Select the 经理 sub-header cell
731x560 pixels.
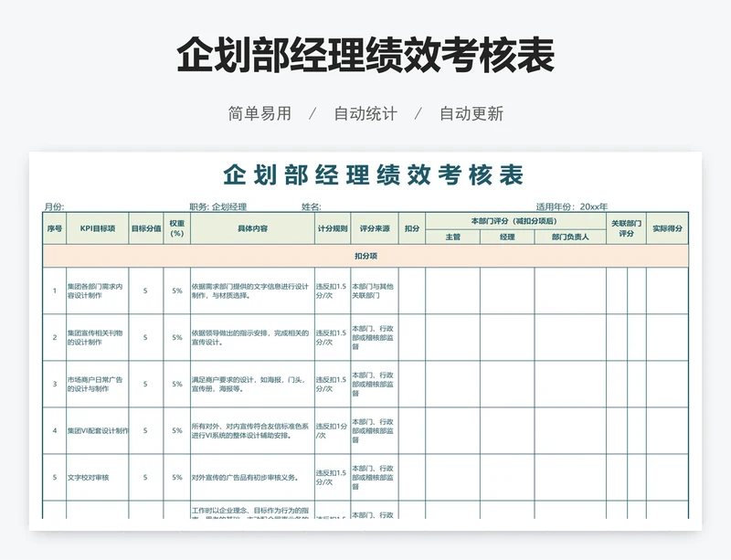click(x=507, y=237)
